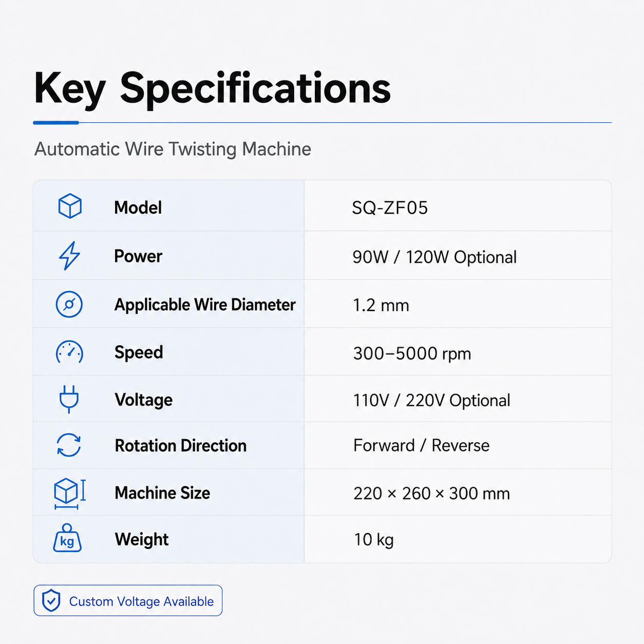Click the 90W / 120W Optional value
The width and height of the screenshot is (644, 644).
434,257
